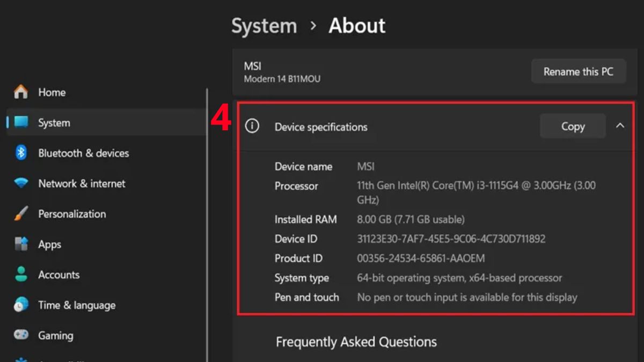Viewport: 644px width, 362px height.
Task: Click the No pen or touch input text
Action: (x=467, y=297)
